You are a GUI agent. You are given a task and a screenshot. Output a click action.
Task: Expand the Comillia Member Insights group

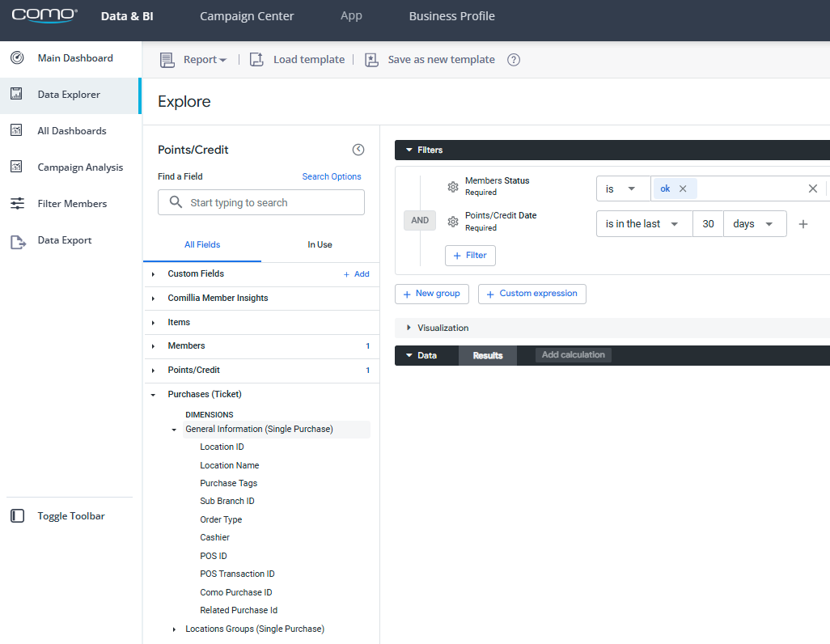[218, 298]
